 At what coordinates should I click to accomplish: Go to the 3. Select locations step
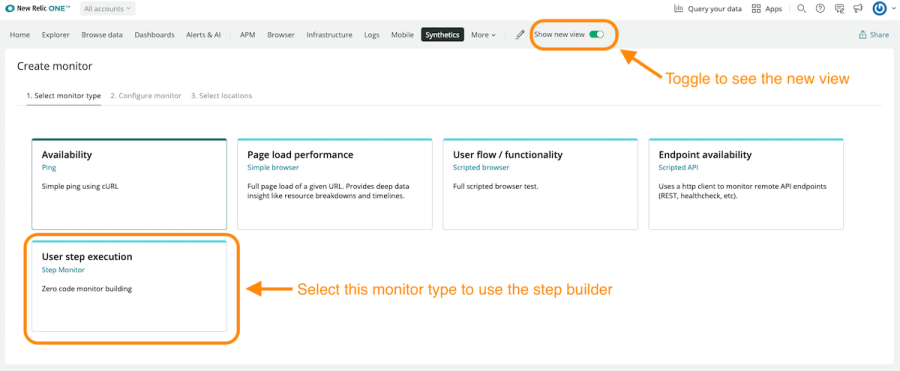pos(222,95)
